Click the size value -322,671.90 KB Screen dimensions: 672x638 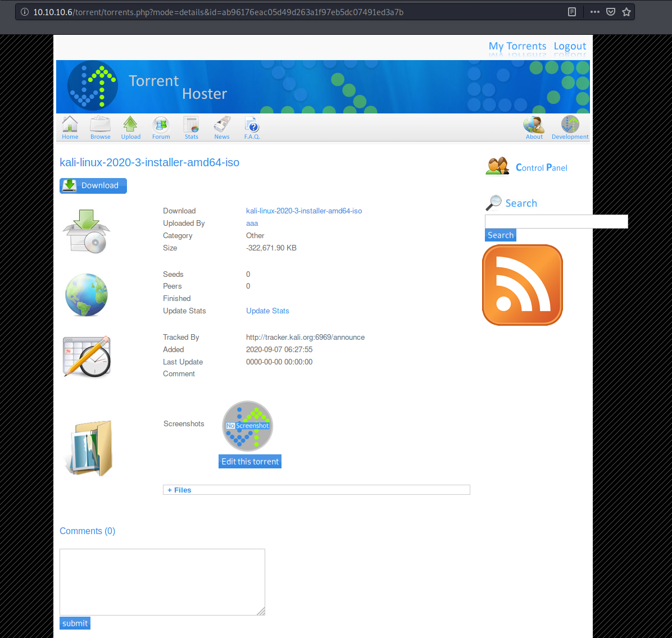click(x=271, y=248)
